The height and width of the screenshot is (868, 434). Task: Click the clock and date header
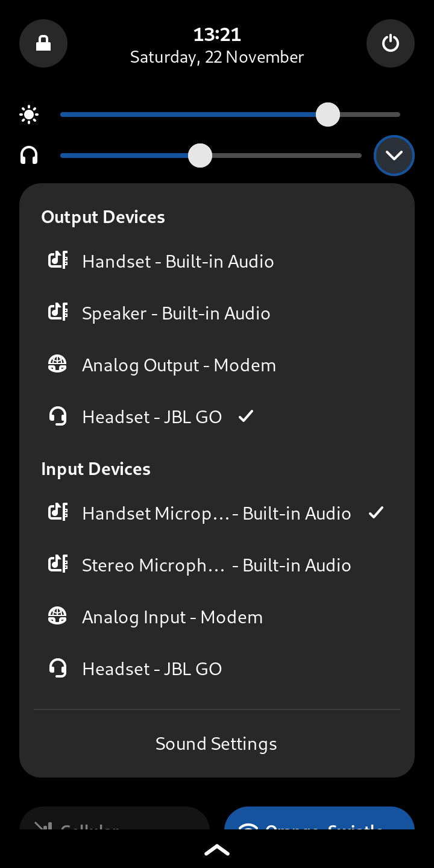217,46
